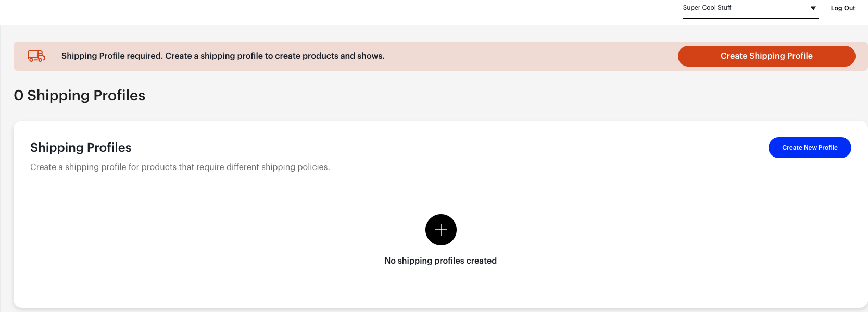Click the black circular plus icon
Image resolution: width=868 pixels, height=312 pixels.
441,230
